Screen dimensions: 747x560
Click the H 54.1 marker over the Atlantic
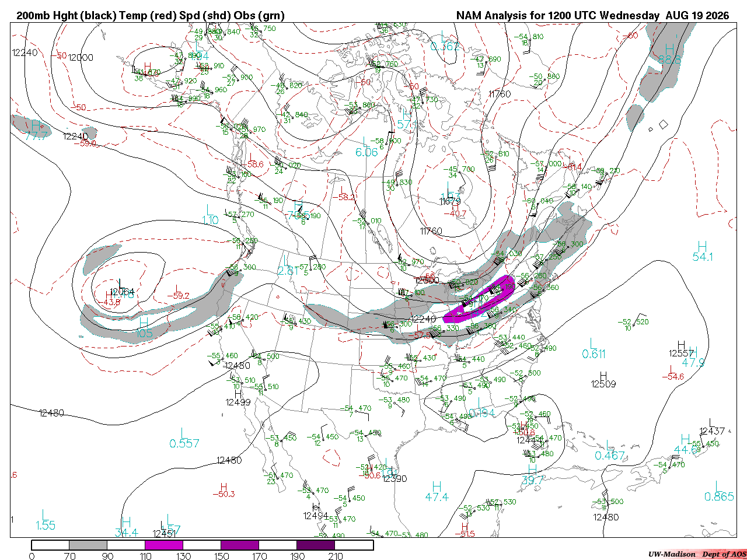click(703, 251)
